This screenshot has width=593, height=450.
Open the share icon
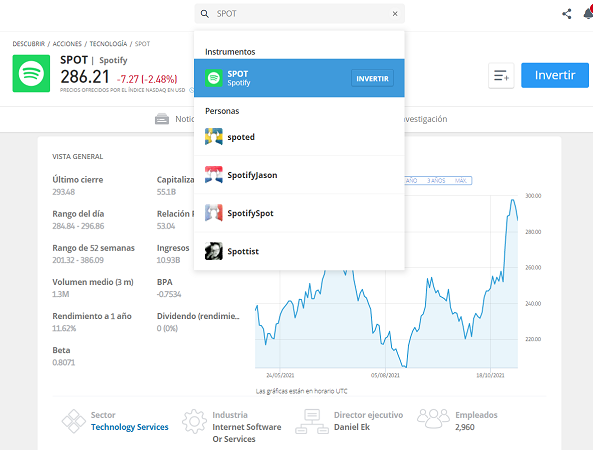(567, 14)
